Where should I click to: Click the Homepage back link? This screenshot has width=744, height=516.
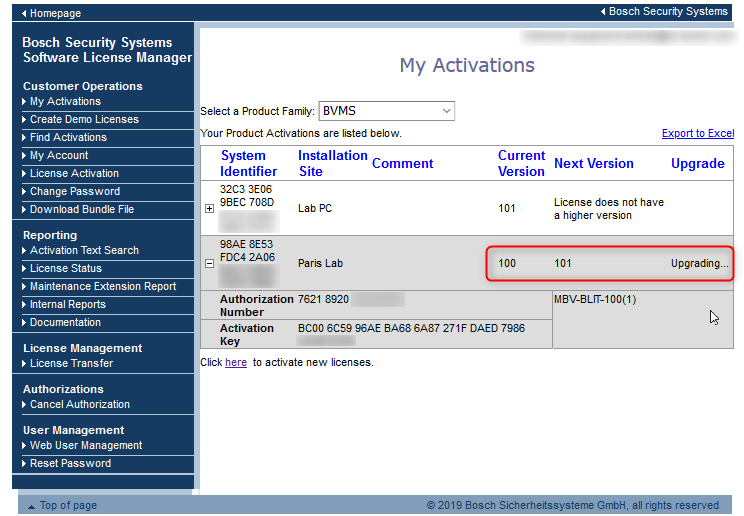[x=55, y=13]
